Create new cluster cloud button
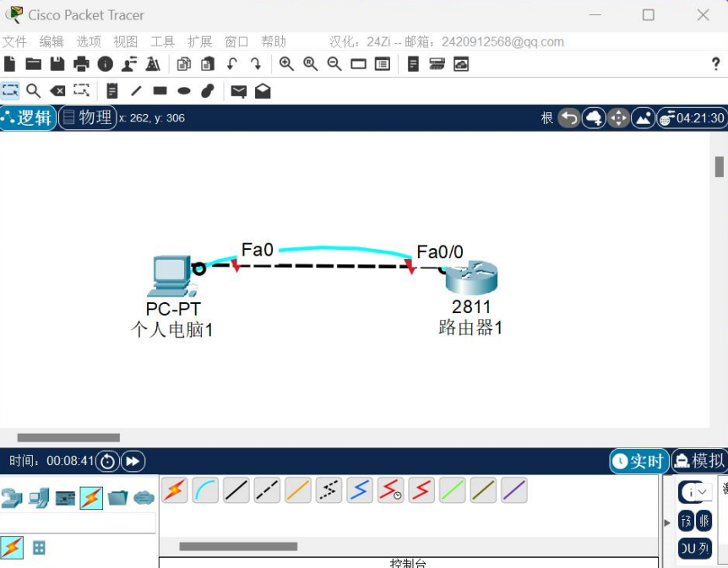Viewport: 728px width, 568px height. click(x=595, y=118)
